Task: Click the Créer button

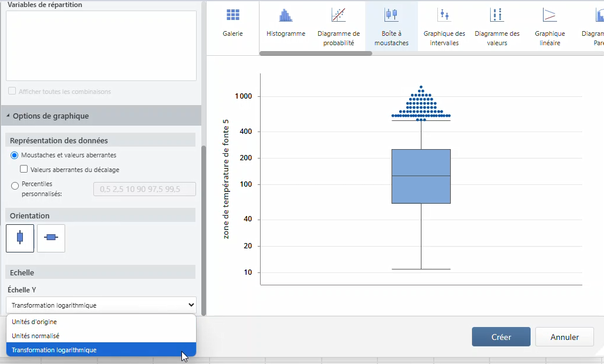Action: [x=501, y=337]
